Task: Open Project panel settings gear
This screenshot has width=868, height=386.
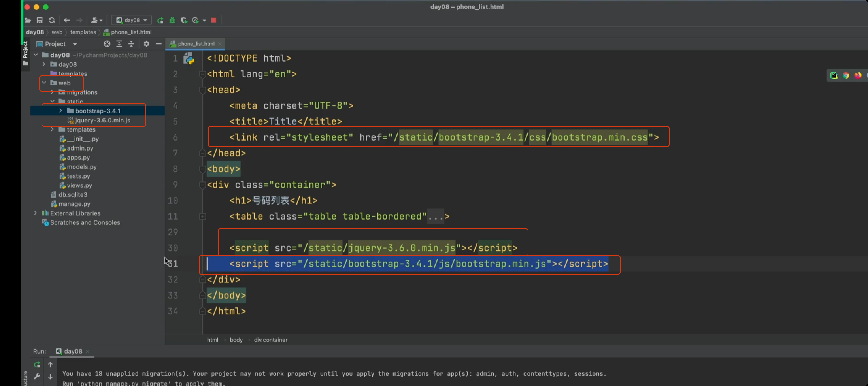Action: [x=146, y=44]
